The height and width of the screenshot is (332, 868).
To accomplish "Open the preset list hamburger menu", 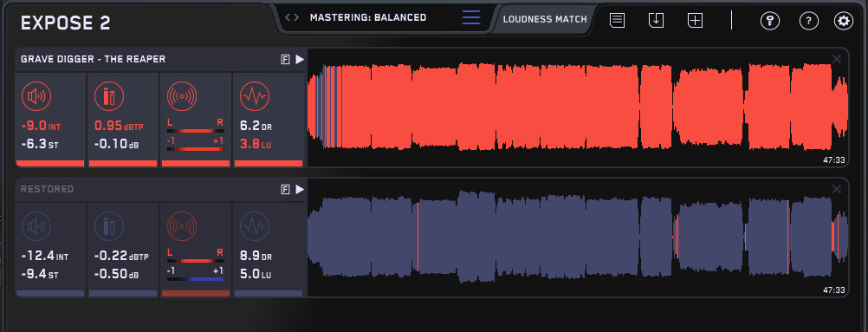I will (x=471, y=17).
